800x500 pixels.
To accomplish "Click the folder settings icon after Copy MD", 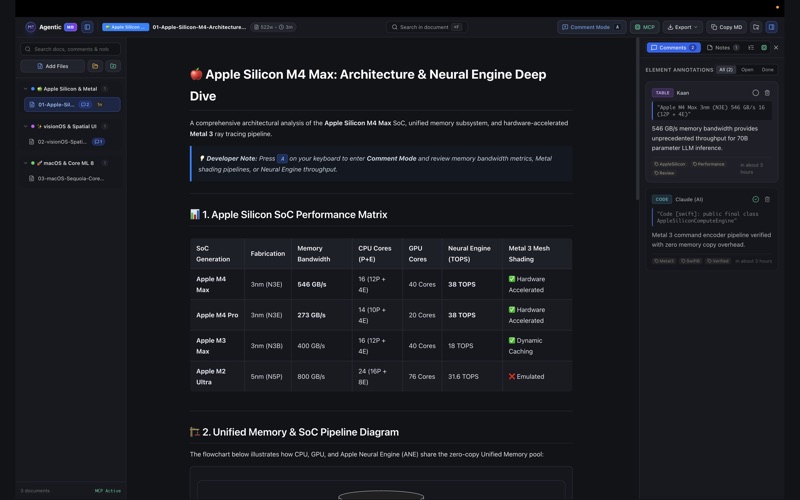I will click(x=756, y=27).
